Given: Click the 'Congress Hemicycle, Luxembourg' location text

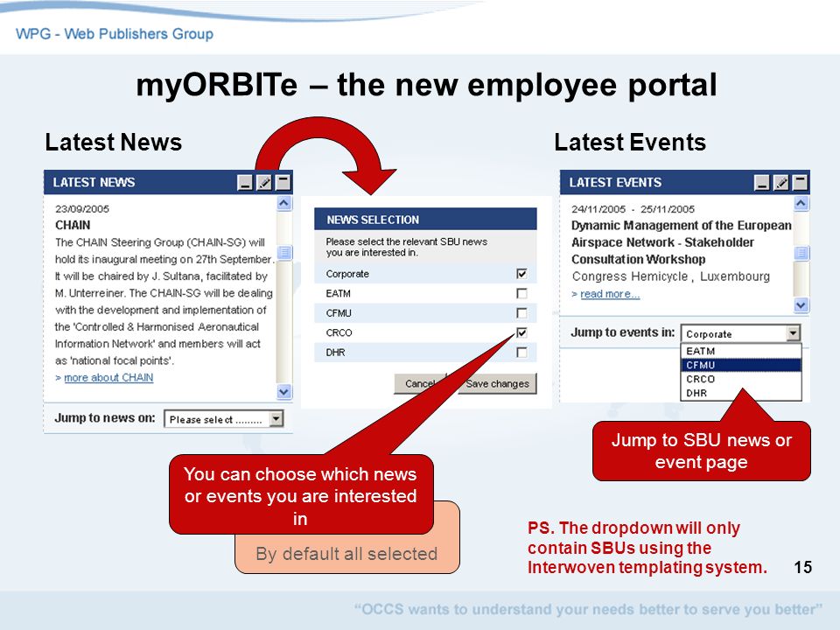Looking at the screenshot, I should click(671, 276).
